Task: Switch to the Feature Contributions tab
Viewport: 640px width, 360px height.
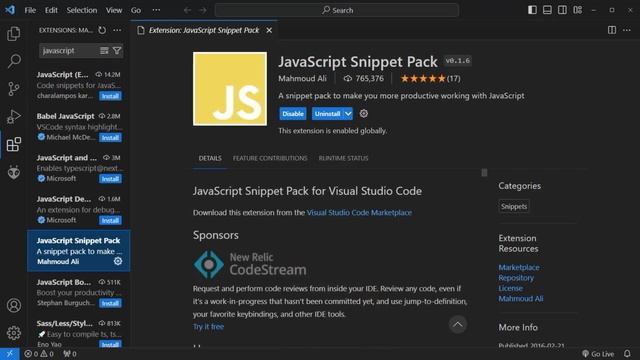Action: (270, 158)
